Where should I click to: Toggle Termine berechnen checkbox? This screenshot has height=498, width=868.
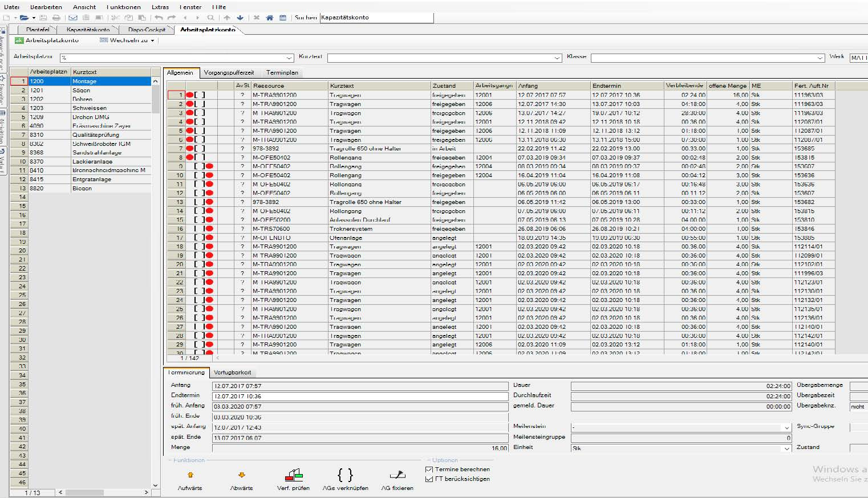[x=429, y=470]
